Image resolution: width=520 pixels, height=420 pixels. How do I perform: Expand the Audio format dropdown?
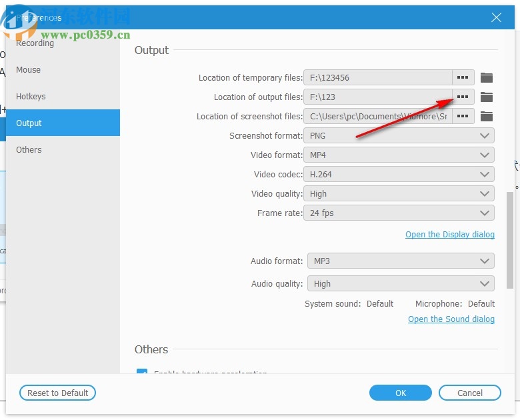coord(401,261)
